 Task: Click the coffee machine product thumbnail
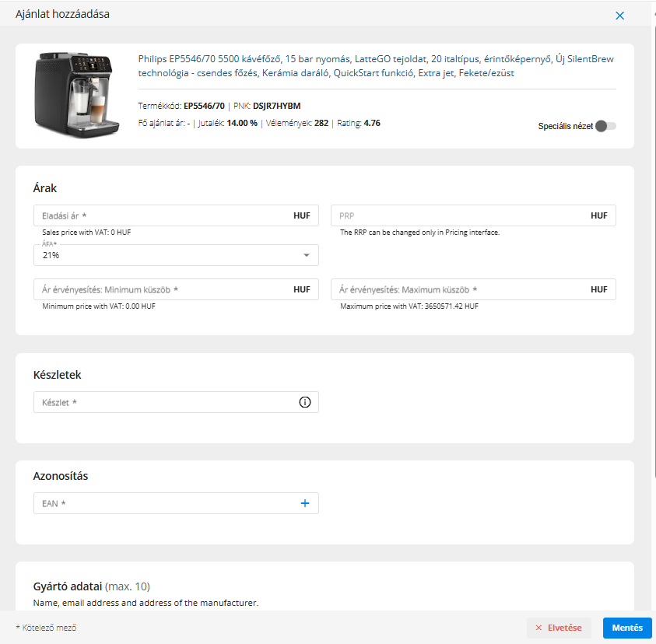(76, 96)
